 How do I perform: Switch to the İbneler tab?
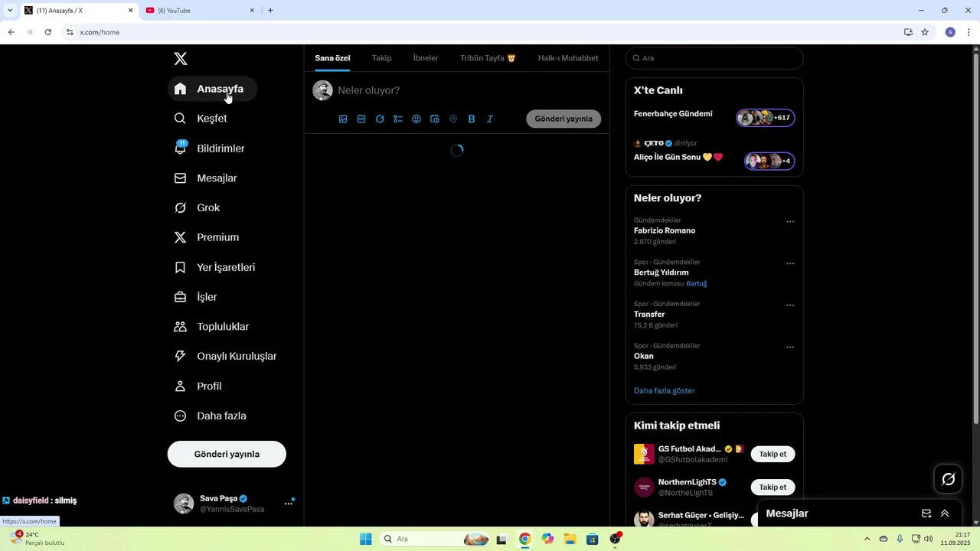click(x=426, y=58)
